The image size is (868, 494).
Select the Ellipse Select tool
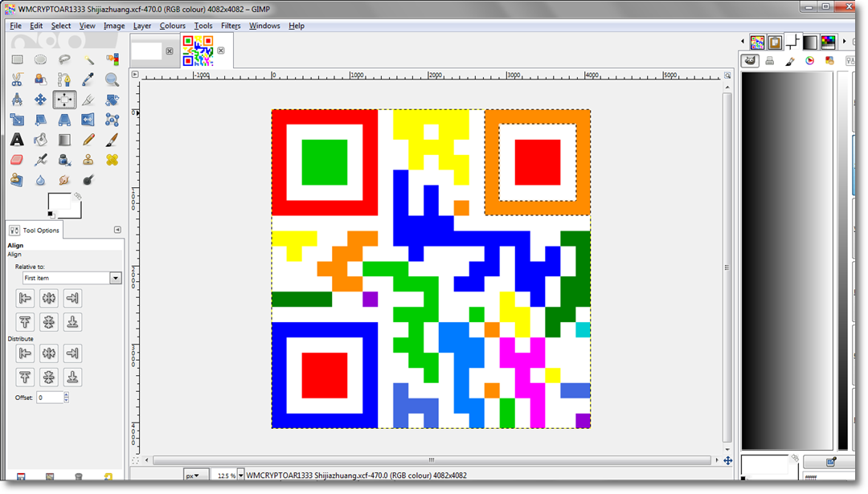(40, 59)
